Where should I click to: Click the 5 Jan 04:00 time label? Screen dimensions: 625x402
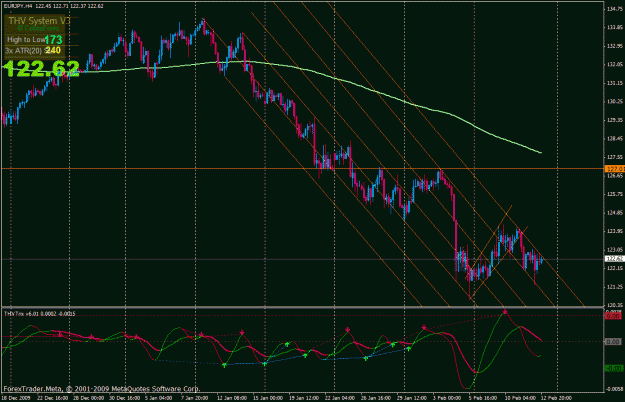(x=158, y=398)
